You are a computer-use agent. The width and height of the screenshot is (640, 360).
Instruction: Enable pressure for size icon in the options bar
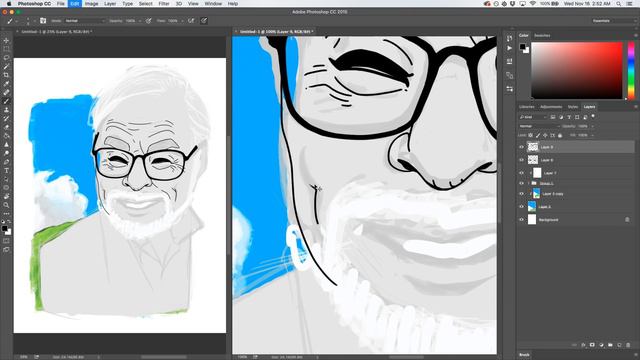coord(204,20)
